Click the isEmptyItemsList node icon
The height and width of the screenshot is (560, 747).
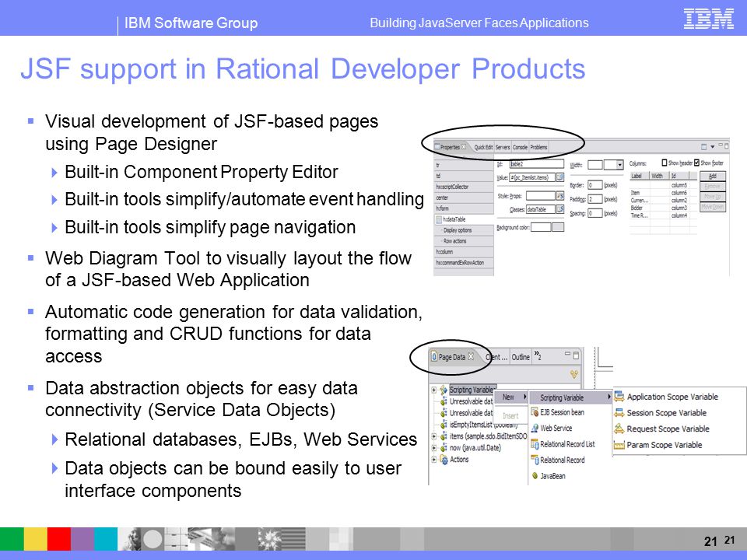point(444,425)
